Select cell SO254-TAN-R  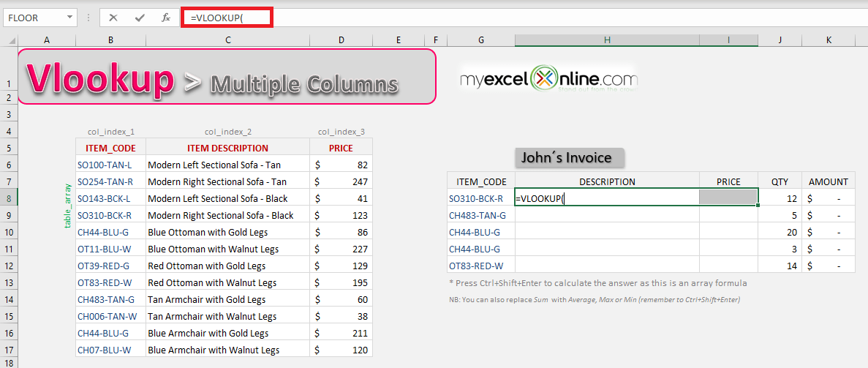(x=110, y=181)
